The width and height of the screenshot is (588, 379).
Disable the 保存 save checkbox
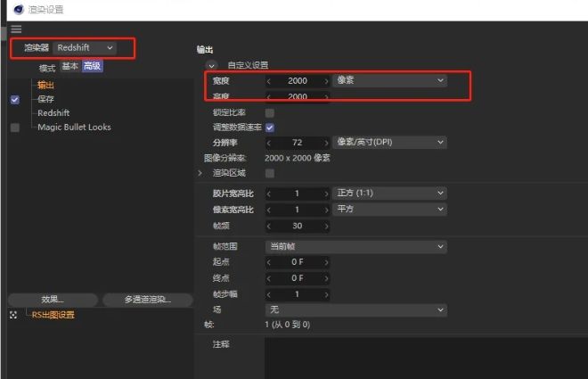point(14,100)
